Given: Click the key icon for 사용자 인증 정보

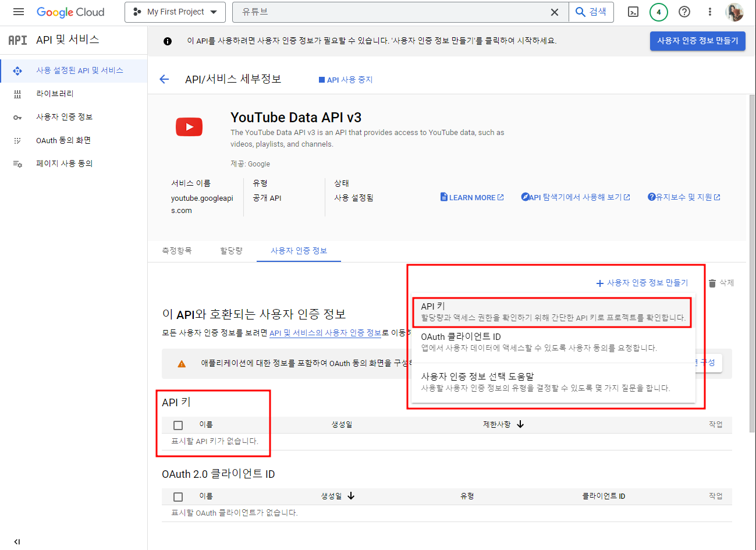Looking at the screenshot, I should pyautogui.click(x=17, y=117).
